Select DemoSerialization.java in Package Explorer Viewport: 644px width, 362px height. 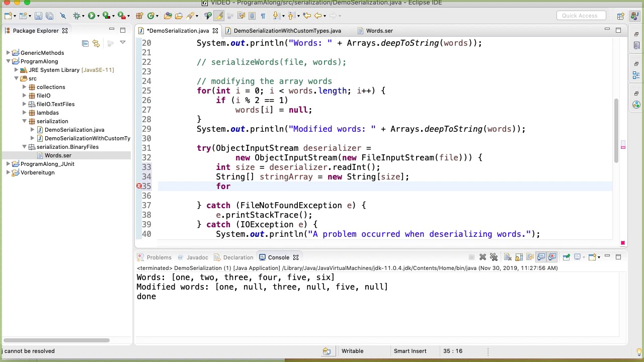point(74,130)
